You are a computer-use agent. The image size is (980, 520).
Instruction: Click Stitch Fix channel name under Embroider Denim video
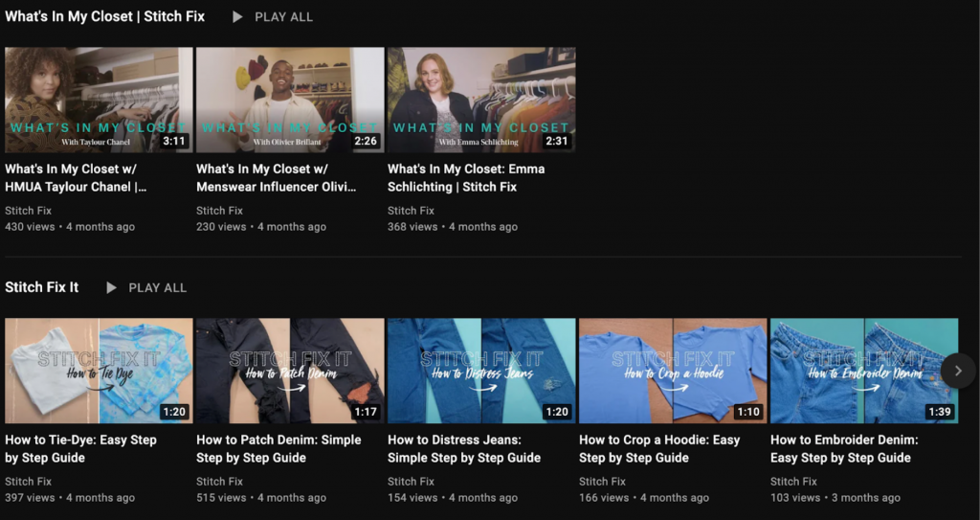(793, 482)
